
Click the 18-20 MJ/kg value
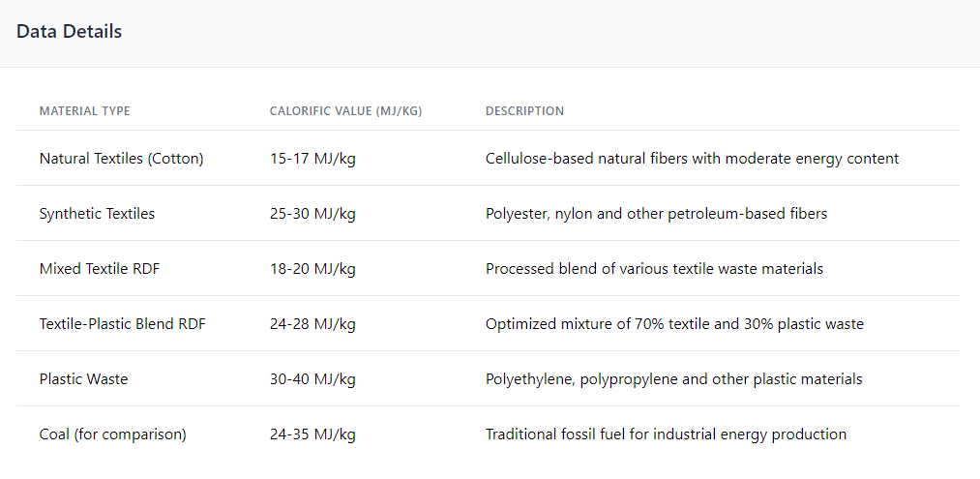pyautogui.click(x=312, y=269)
